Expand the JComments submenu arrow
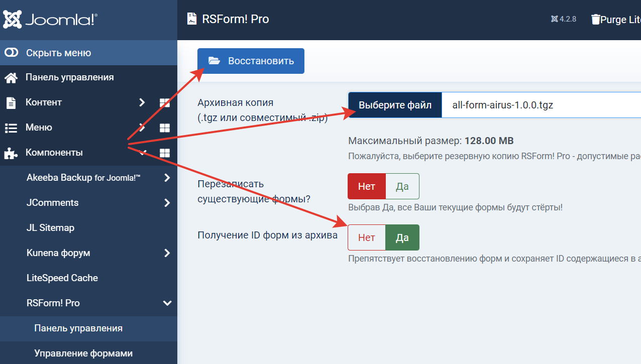This screenshot has height=364, width=641. point(167,203)
